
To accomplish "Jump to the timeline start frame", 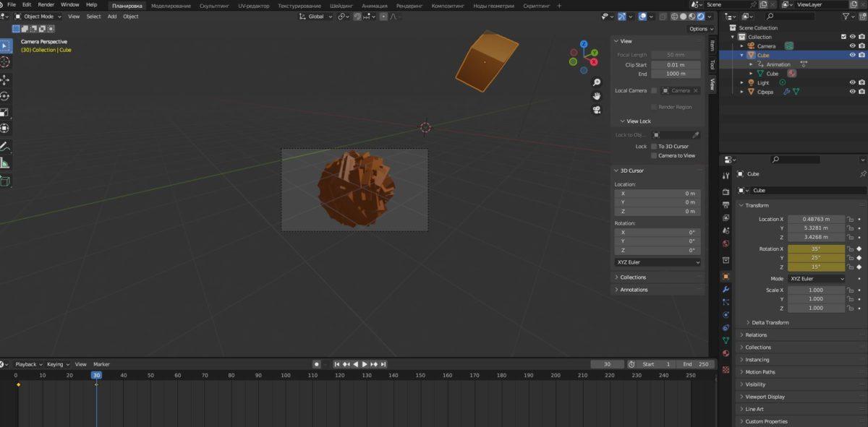I will click(x=336, y=364).
